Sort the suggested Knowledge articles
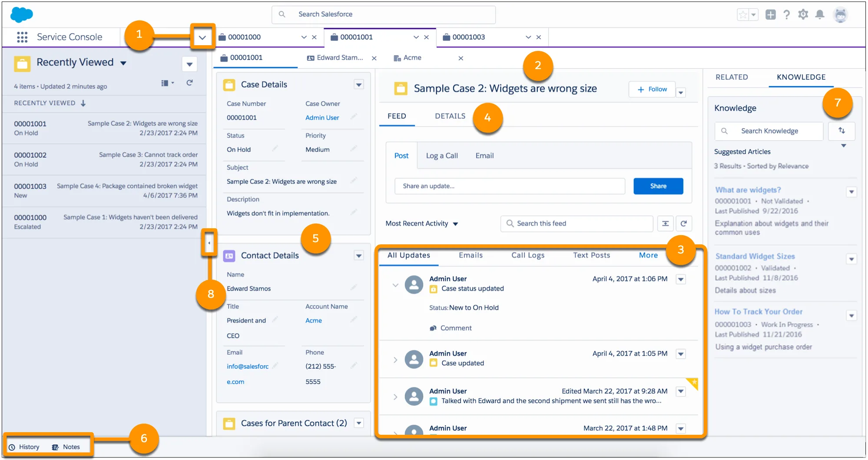Screen dimensions: 868x460 (841, 131)
